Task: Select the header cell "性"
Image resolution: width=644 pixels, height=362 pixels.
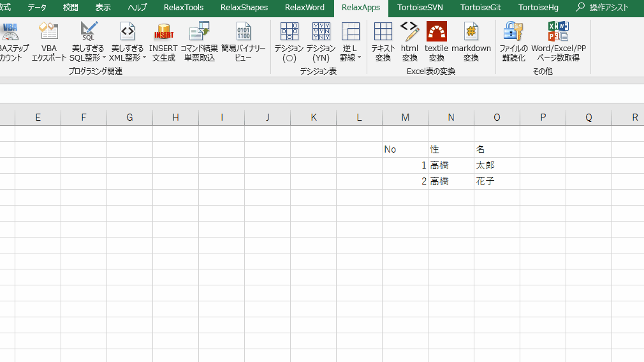Action: coord(451,149)
